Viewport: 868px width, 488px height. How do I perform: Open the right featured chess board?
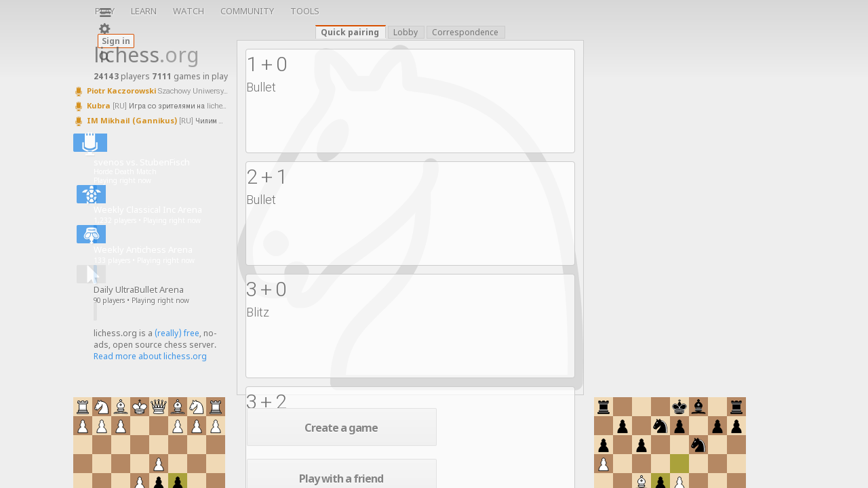[x=670, y=443]
